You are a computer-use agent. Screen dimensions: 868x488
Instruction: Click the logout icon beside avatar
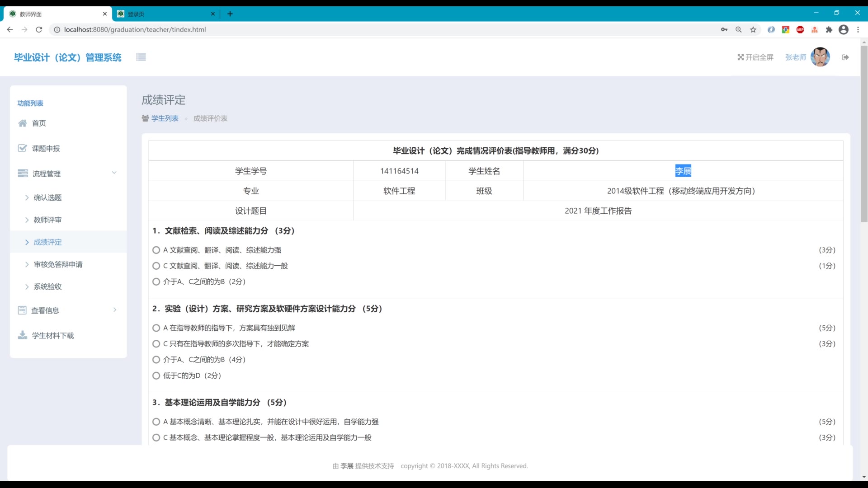(845, 57)
